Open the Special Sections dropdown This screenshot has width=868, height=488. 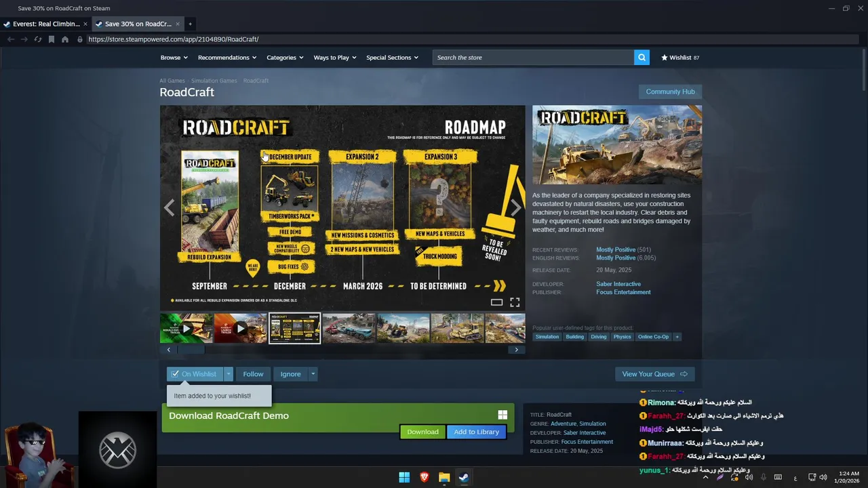393,58
